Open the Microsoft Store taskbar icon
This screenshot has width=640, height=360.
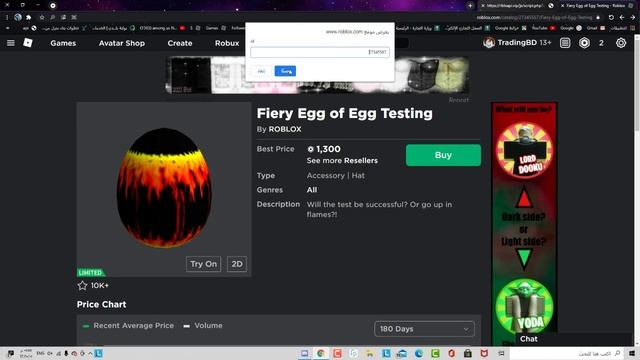(x=468, y=353)
